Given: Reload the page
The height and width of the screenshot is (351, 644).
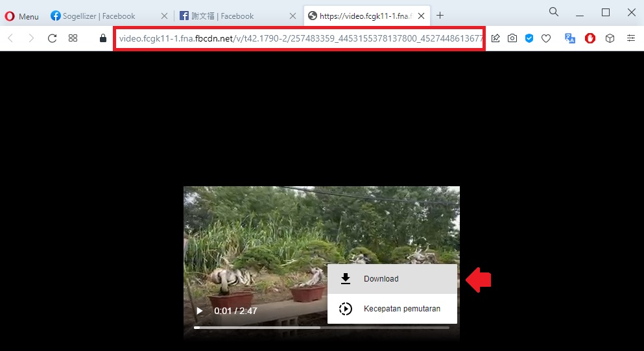Looking at the screenshot, I should click(52, 38).
